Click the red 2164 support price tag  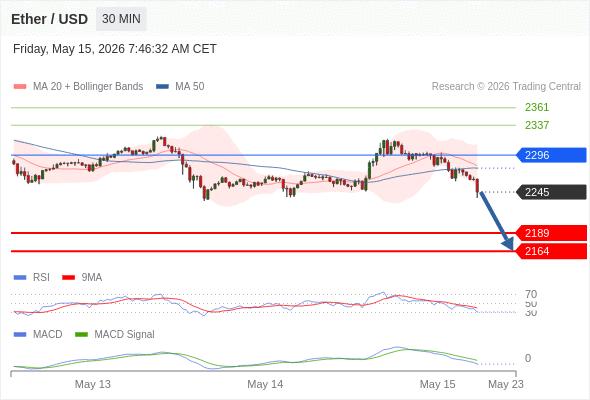[x=551, y=251]
